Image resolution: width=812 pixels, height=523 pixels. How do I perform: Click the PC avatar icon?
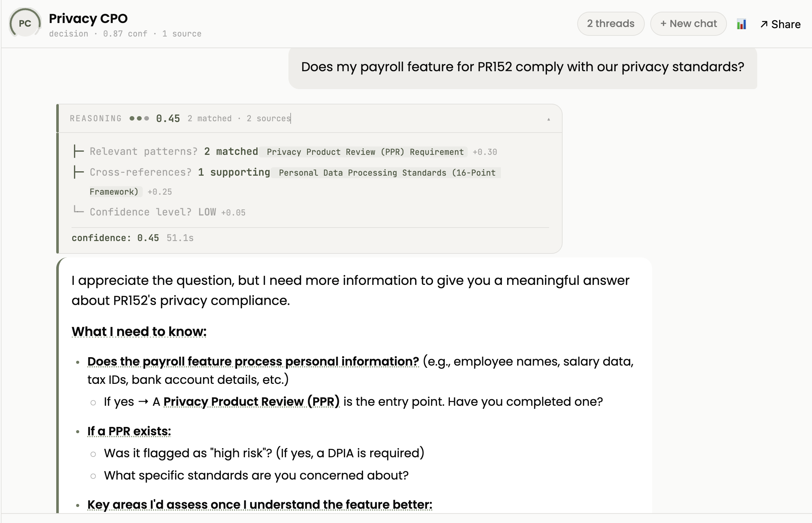pos(25,23)
